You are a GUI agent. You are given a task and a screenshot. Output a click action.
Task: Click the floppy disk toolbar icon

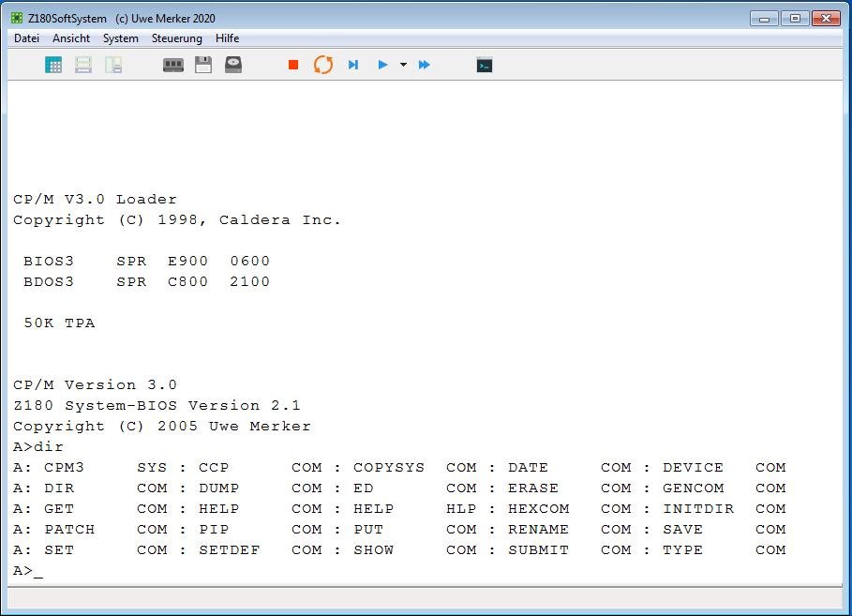click(203, 66)
